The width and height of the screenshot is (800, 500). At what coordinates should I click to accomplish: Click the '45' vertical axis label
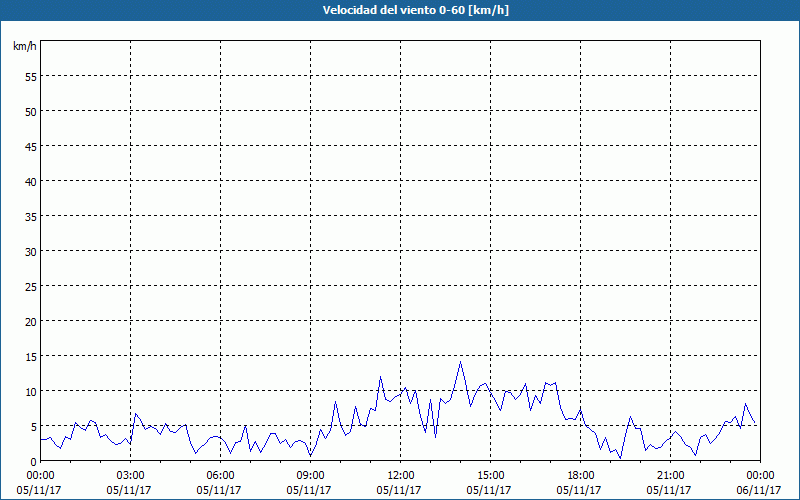pos(31,147)
